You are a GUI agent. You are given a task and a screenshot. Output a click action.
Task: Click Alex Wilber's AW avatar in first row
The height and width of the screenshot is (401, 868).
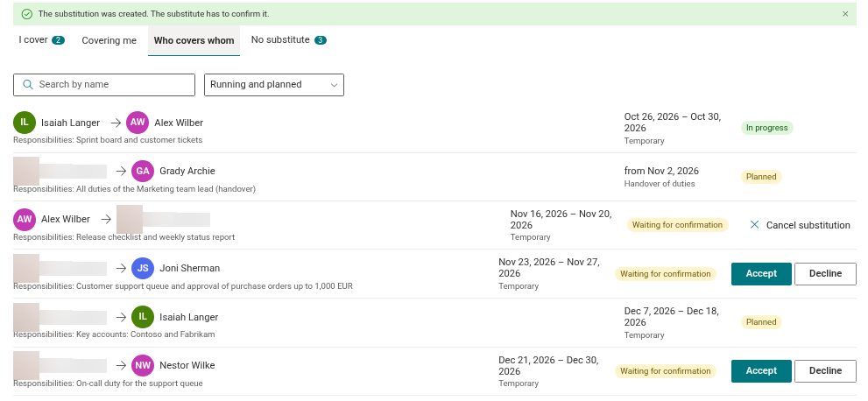pyautogui.click(x=138, y=123)
